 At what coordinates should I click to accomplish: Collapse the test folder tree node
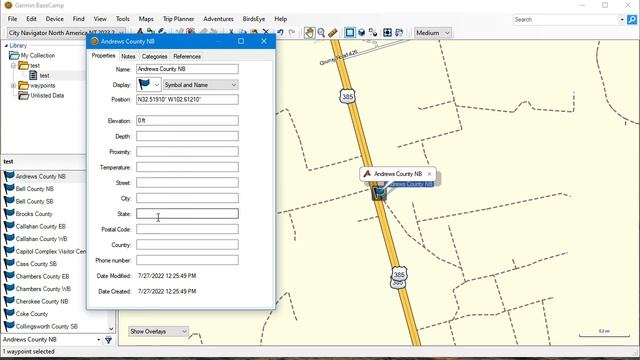click(x=13, y=65)
